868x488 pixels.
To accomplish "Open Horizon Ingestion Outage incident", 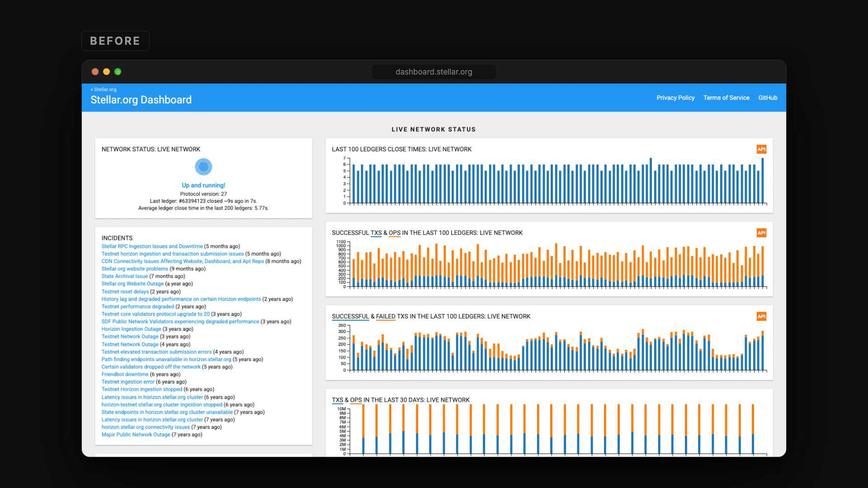I will pyautogui.click(x=131, y=329).
